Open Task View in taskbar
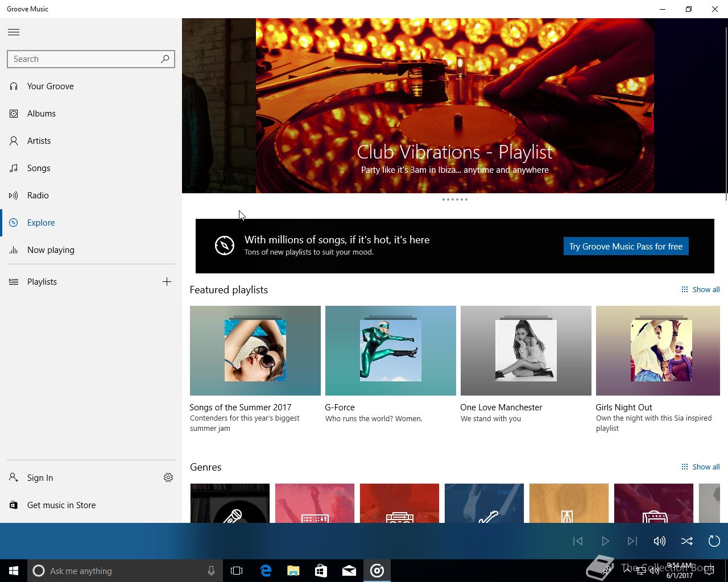Screen dimensions: 728x582 point(237,571)
